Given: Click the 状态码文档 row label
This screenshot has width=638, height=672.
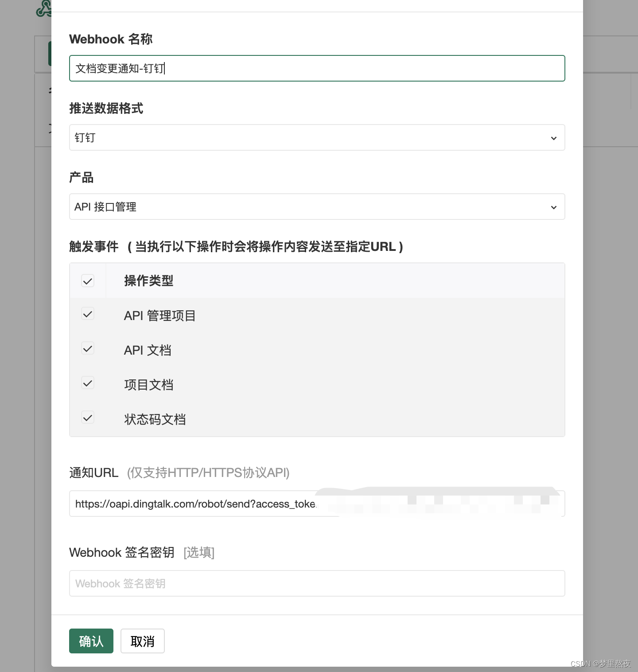Looking at the screenshot, I should coord(155,419).
